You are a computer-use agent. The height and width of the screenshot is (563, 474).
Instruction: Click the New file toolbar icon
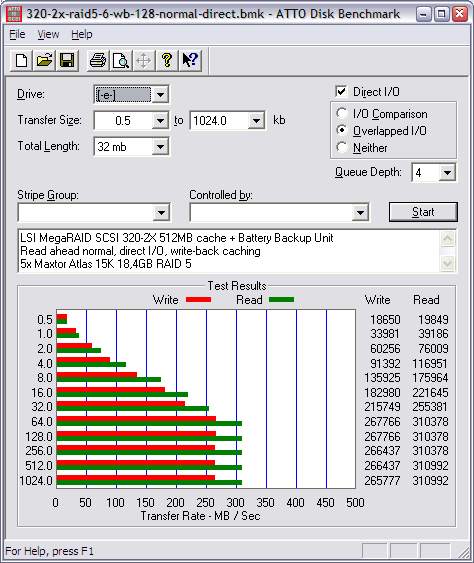coord(22,60)
